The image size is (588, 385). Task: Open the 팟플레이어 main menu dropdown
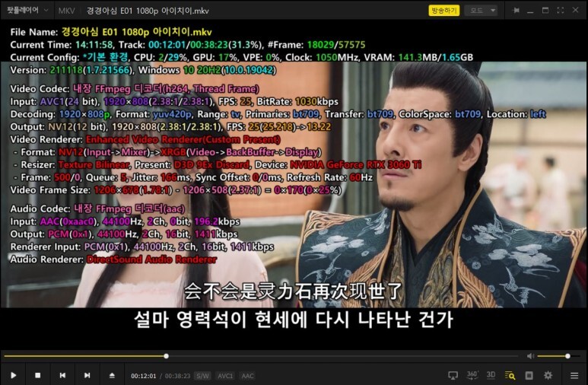27,10
